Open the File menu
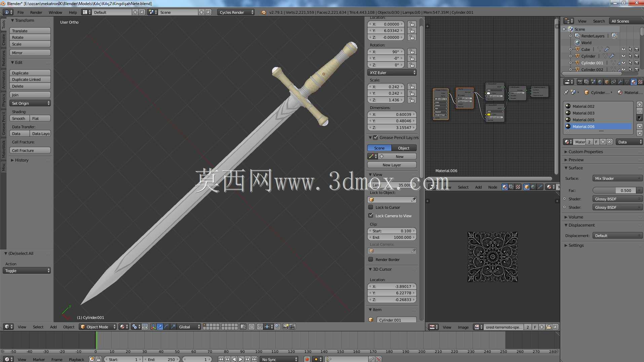 pos(21,12)
